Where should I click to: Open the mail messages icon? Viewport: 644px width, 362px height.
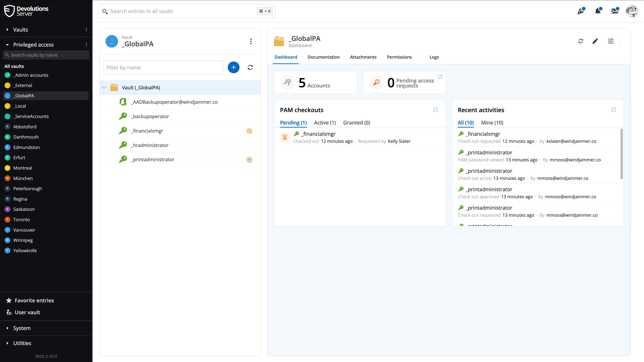point(614,11)
